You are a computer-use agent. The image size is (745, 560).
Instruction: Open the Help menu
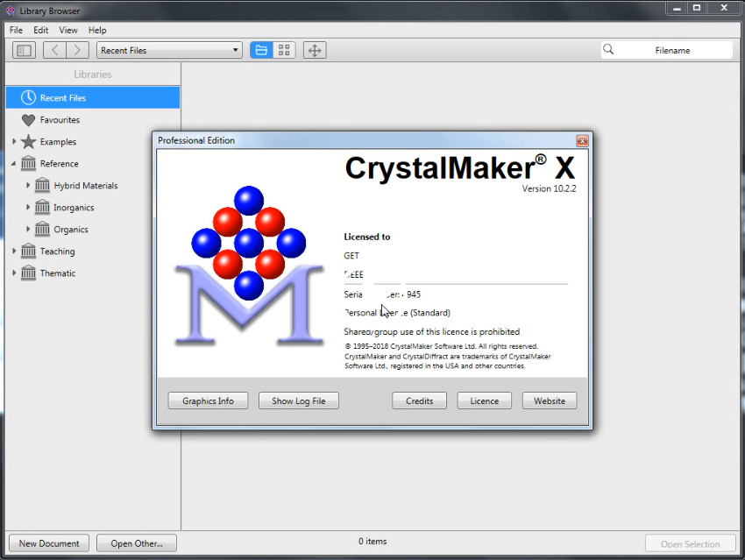click(97, 30)
